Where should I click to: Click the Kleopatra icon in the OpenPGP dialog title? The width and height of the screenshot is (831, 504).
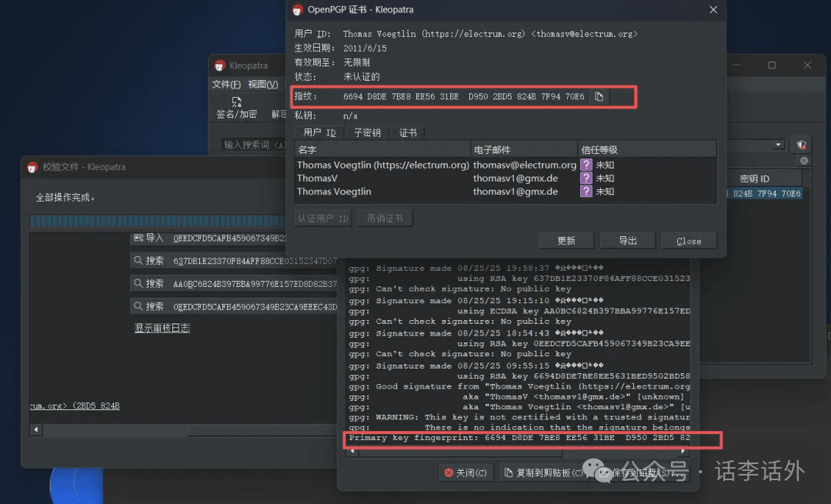pos(298,10)
